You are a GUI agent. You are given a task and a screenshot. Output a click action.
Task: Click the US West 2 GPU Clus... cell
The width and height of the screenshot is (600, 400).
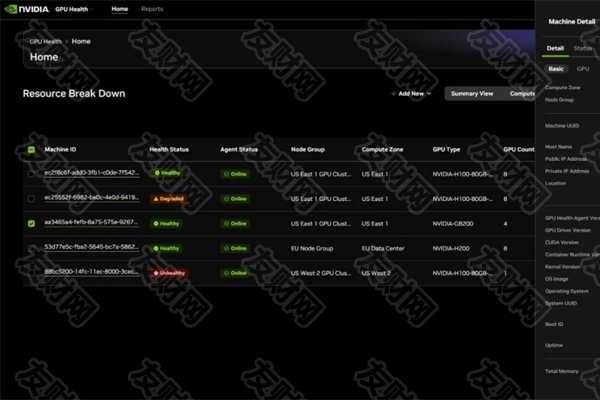pyautogui.click(x=321, y=273)
